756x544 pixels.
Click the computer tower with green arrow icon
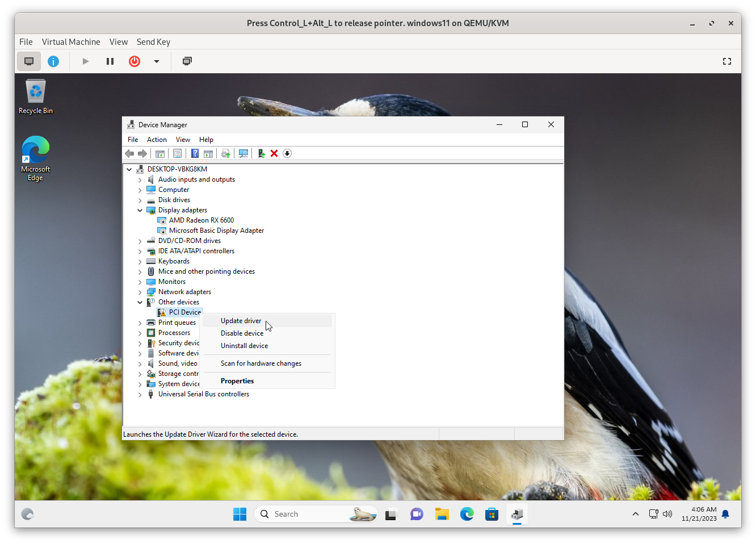click(261, 153)
